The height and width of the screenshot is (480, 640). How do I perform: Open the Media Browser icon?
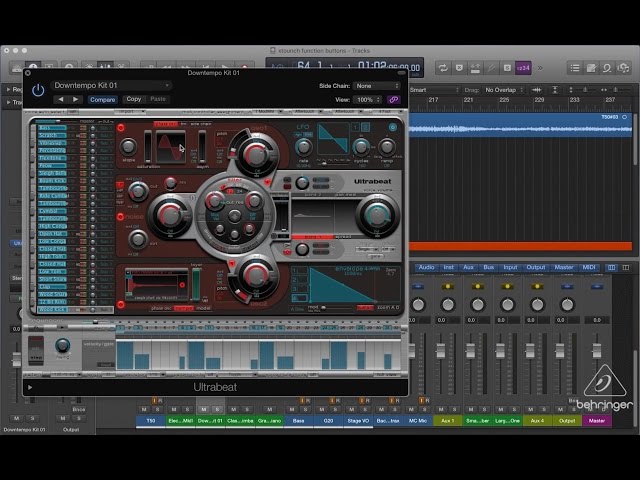pos(623,68)
